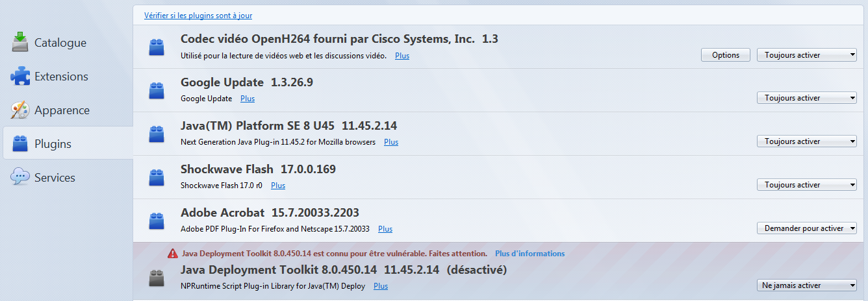This screenshot has height=301, width=868.
Task: Click the Adobe Acrobat plugin brick icon
Action: coord(157,221)
